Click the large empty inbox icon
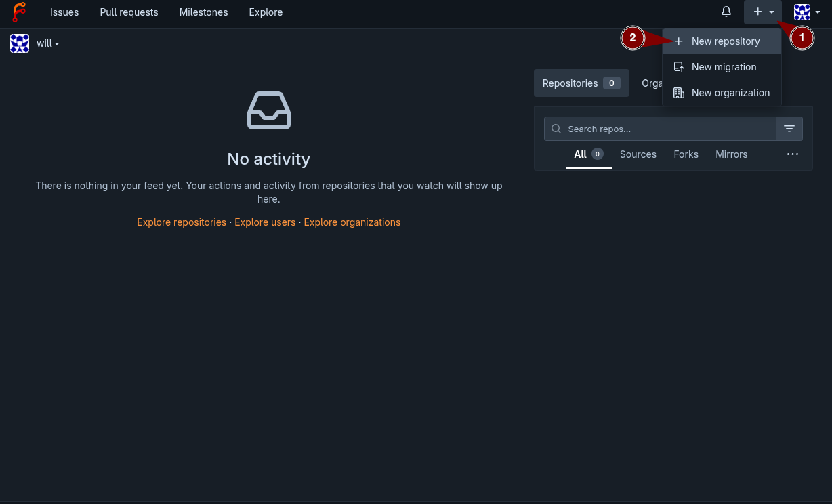Image resolution: width=832 pixels, height=504 pixels. [269, 110]
